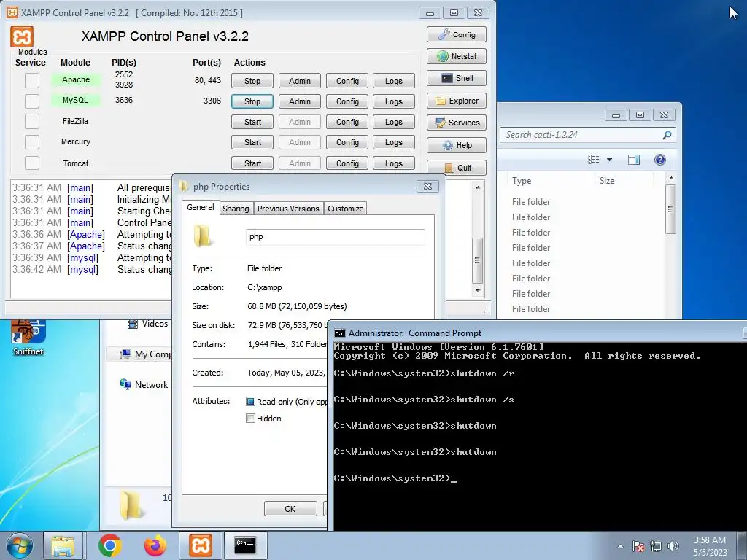Quit the XAMPP Control Panel
The image size is (747, 560).
click(x=457, y=168)
